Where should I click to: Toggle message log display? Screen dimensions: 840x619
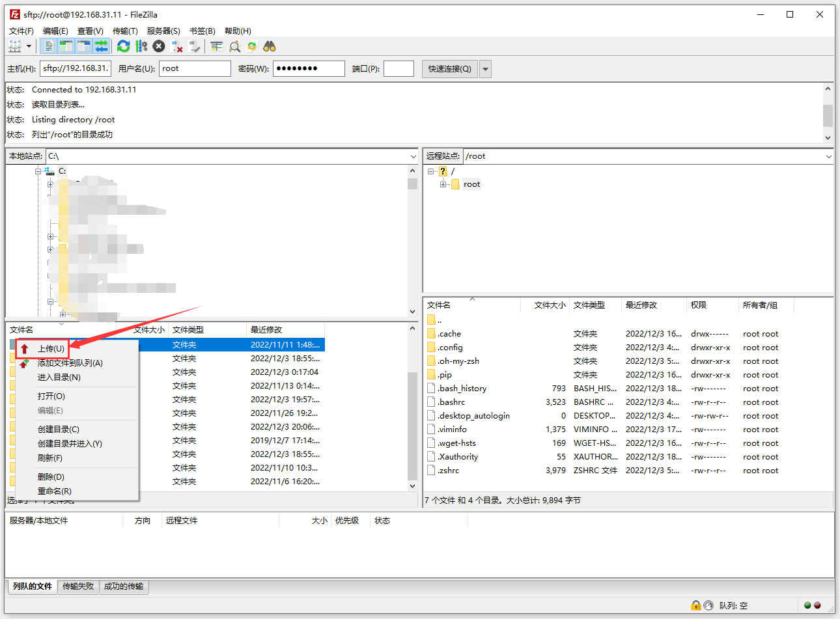(x=49, y=46)
